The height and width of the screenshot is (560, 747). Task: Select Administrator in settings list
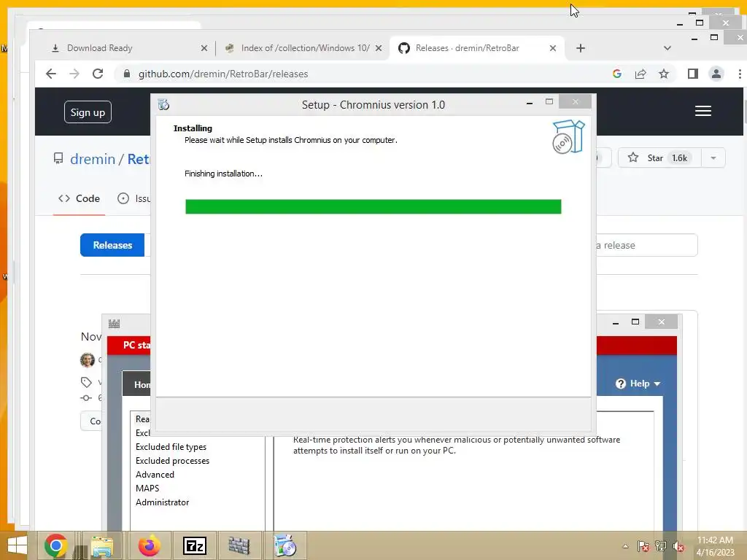click(x=163, y=502)
